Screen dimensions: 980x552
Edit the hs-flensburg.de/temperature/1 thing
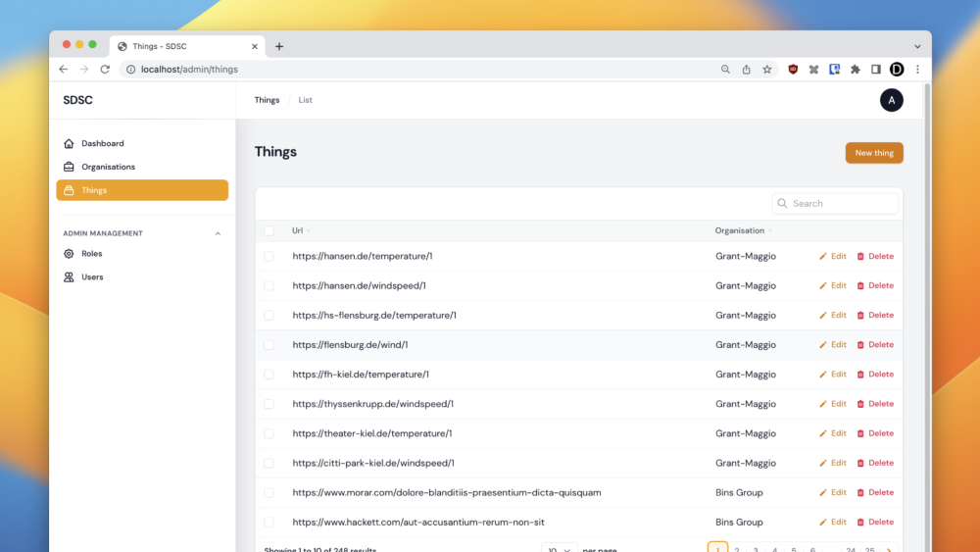(833, 315)
